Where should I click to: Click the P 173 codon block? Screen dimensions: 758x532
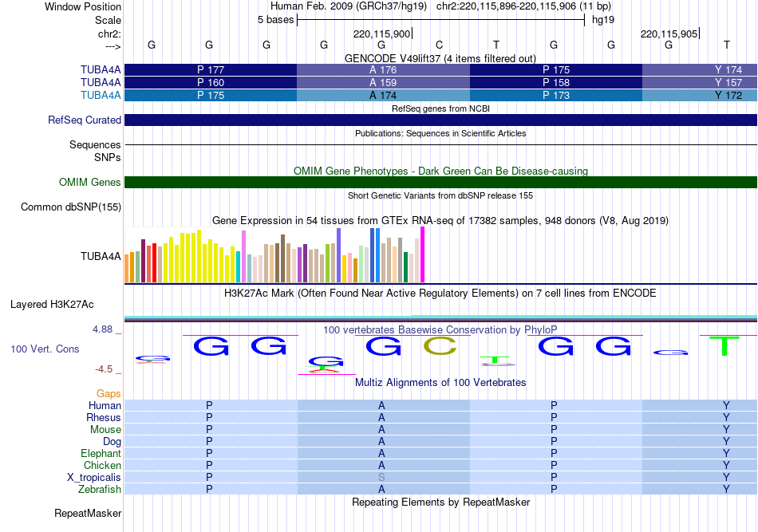click(x=556, y=95)
